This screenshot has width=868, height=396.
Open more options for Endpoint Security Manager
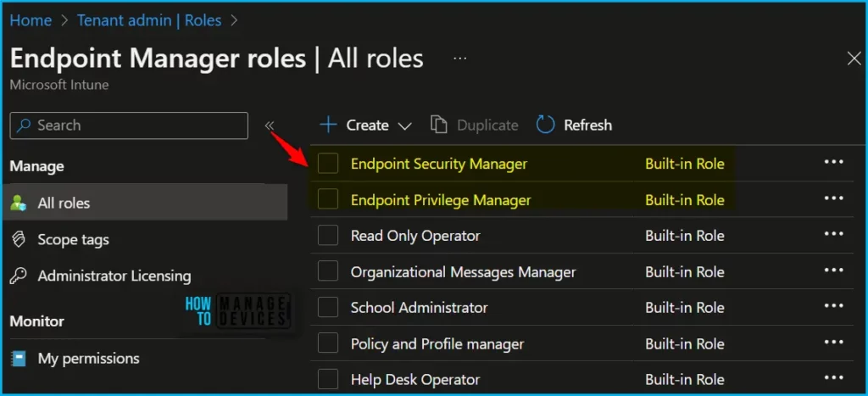(x=834, y=162)
